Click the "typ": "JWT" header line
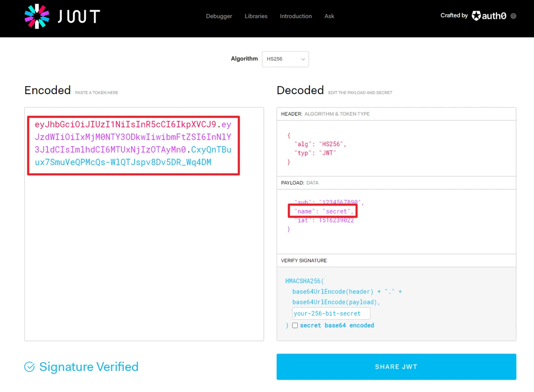This screenshot has height=392, width=534. click(316, 153)
